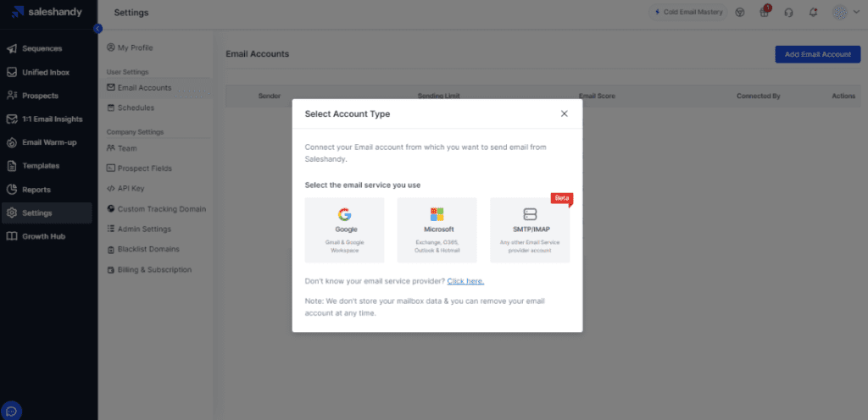Expand the user avatar dropdown chevron
The height and width of the screenshot is (420, 868).
pyautogui.click(x=856, y=12)
